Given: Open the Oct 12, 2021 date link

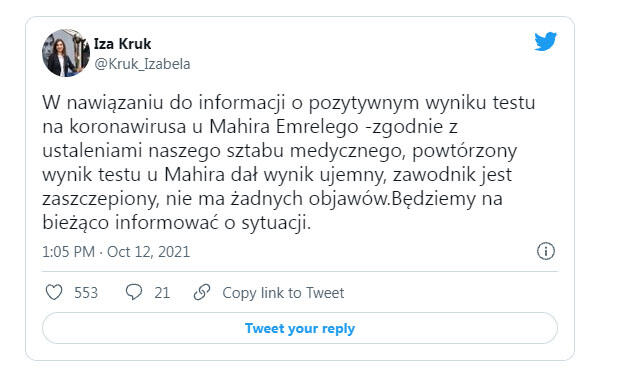Looking at the screenshot, I should (148, 252).
